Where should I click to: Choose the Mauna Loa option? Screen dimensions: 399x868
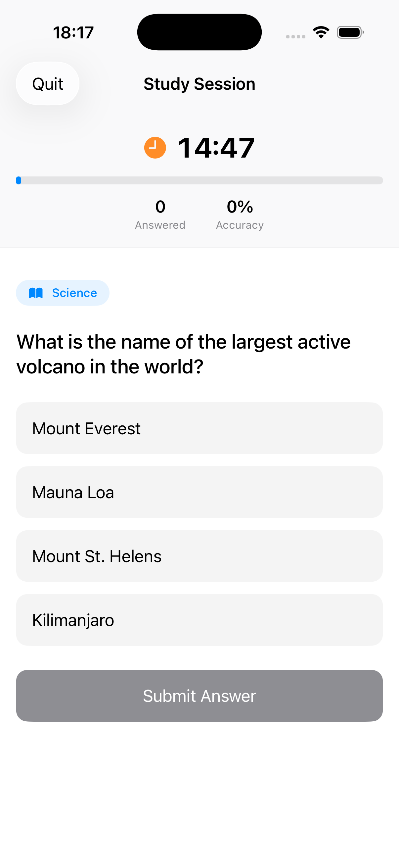click(x=199, y=492)
